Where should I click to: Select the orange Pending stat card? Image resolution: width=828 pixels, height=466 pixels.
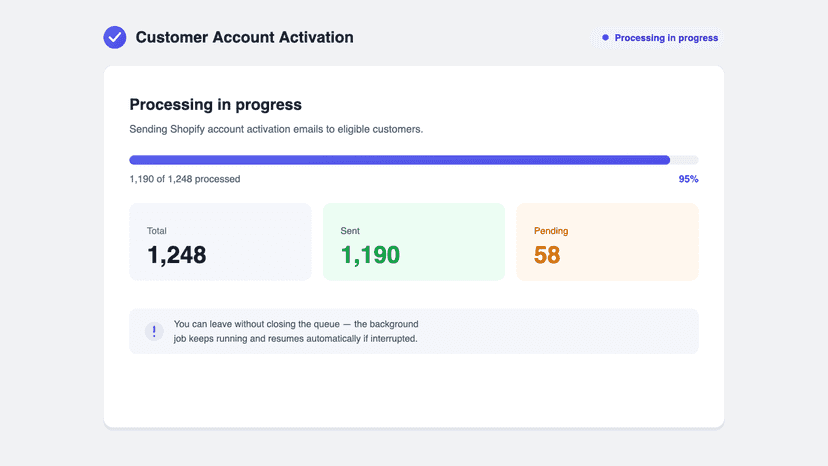coord(607,242)
